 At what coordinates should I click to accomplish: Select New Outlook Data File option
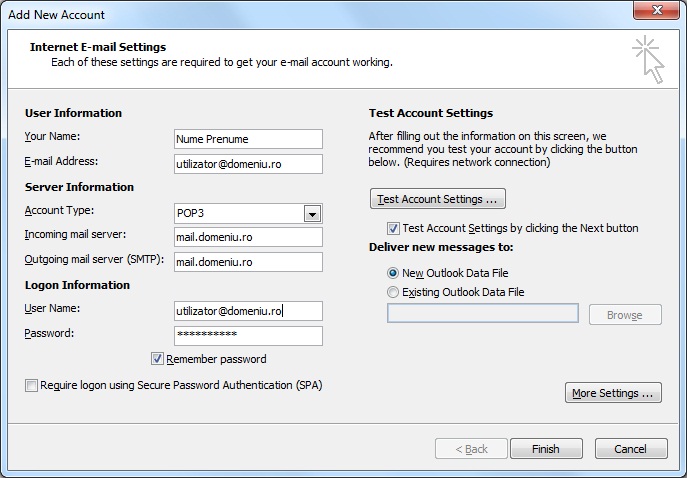(393, 273)
